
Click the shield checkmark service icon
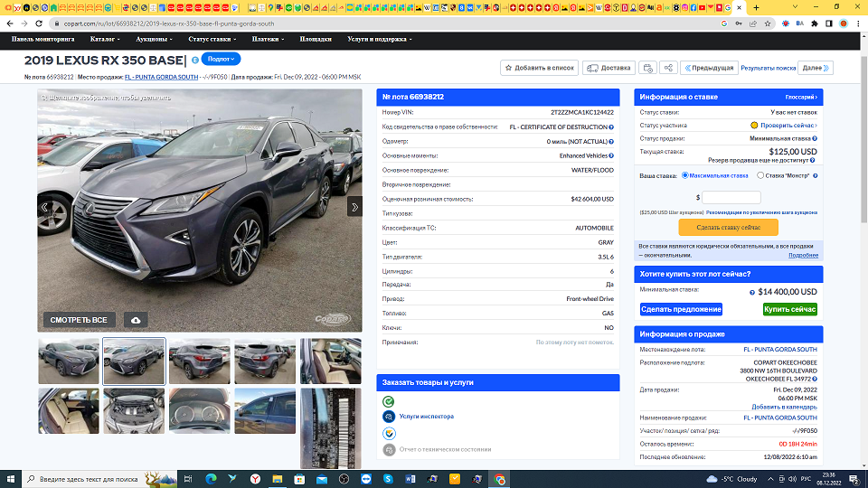[x=389, y=433]
